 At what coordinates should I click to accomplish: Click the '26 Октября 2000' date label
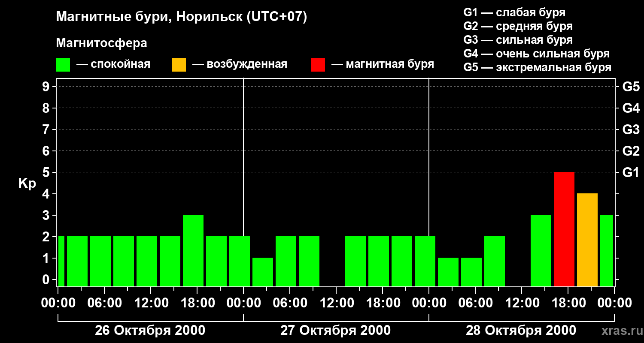150,331
